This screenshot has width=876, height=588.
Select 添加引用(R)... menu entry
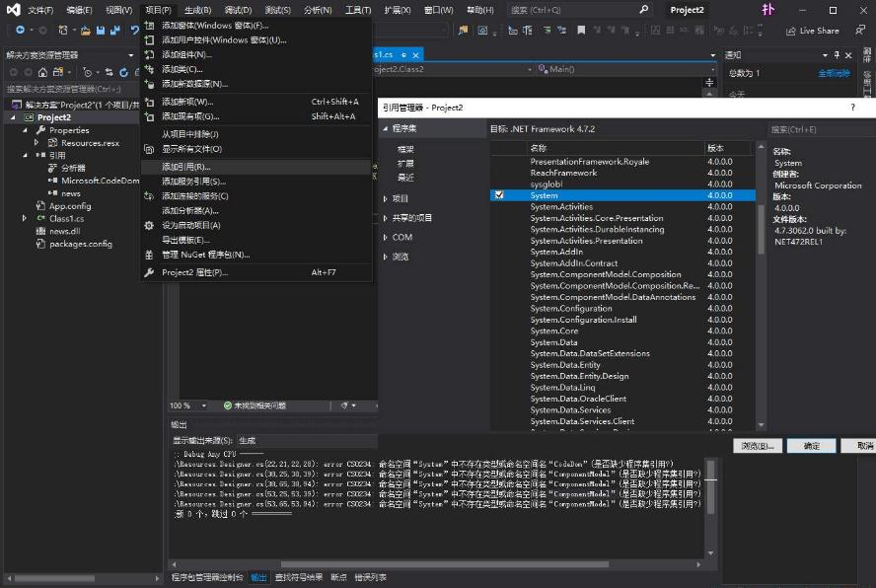coord(185,167)
